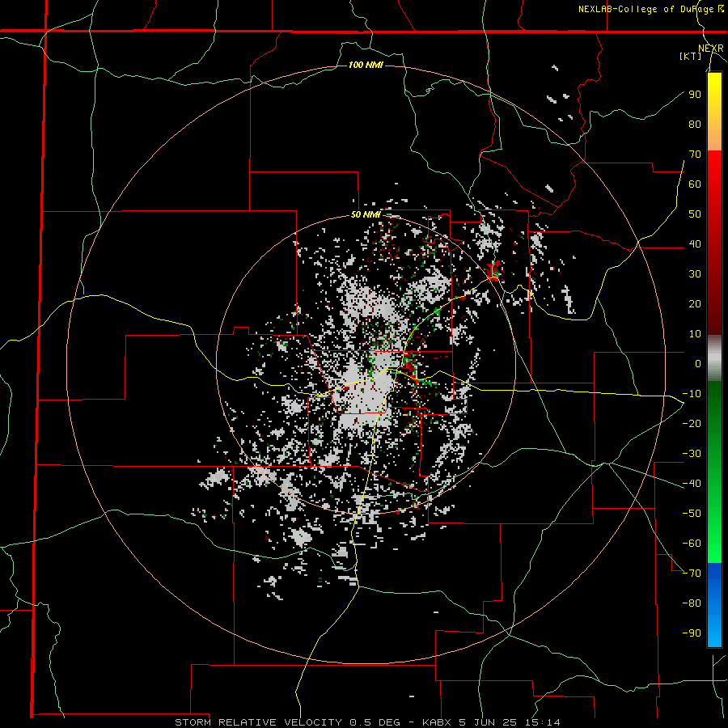The image size is (728, 728).
Task: Click the -30 value on velocity scale
Action: click(692, 454)
